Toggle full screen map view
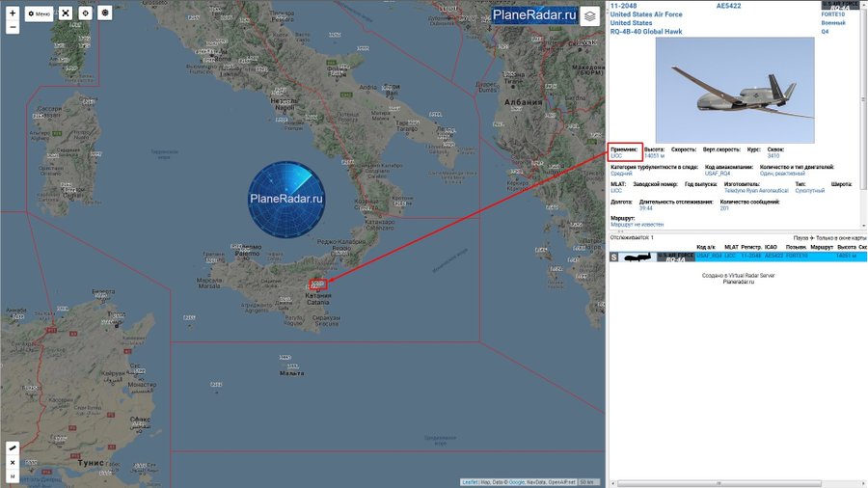Image resolution: width=868 pixels, height=488 pixels. pyautogui.click(x=66, y=13)
